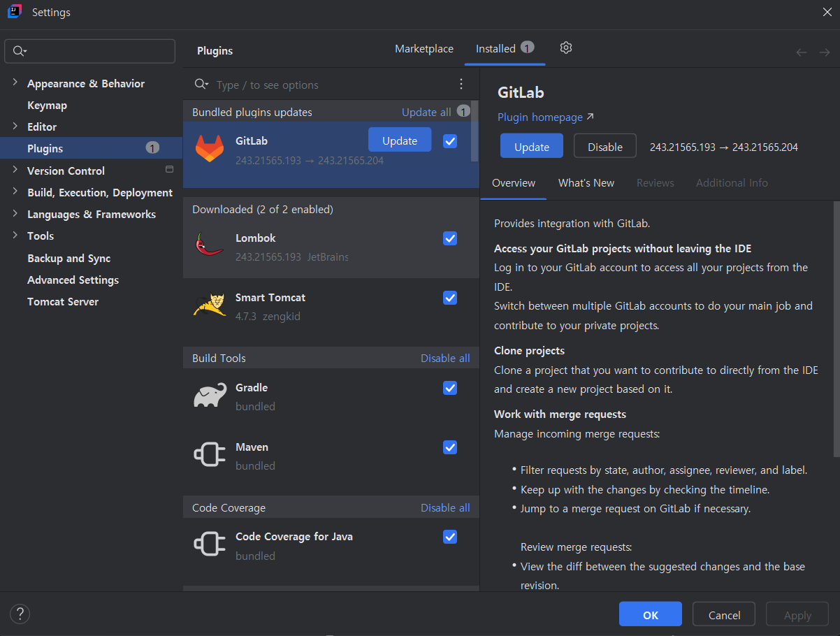Click the Disable button for GitLab

(605, 146)
